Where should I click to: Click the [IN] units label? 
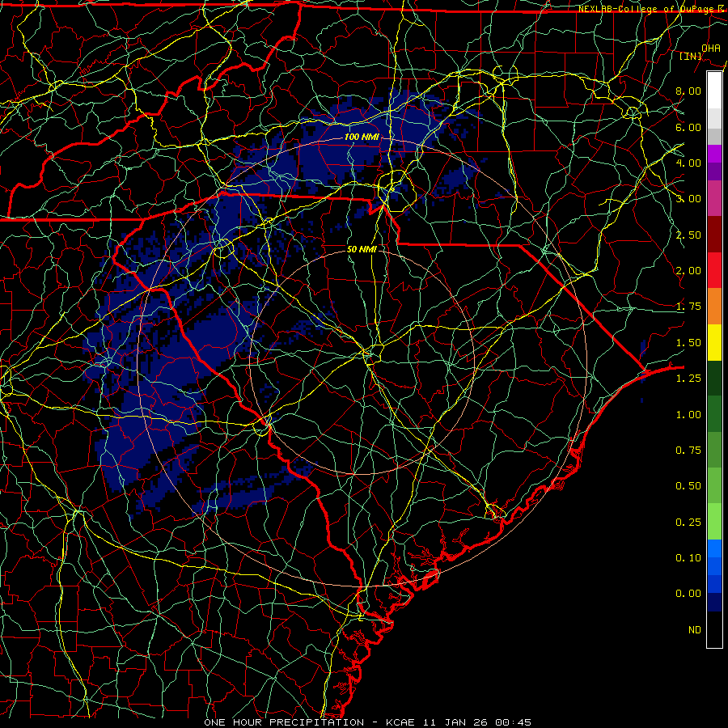690,56
